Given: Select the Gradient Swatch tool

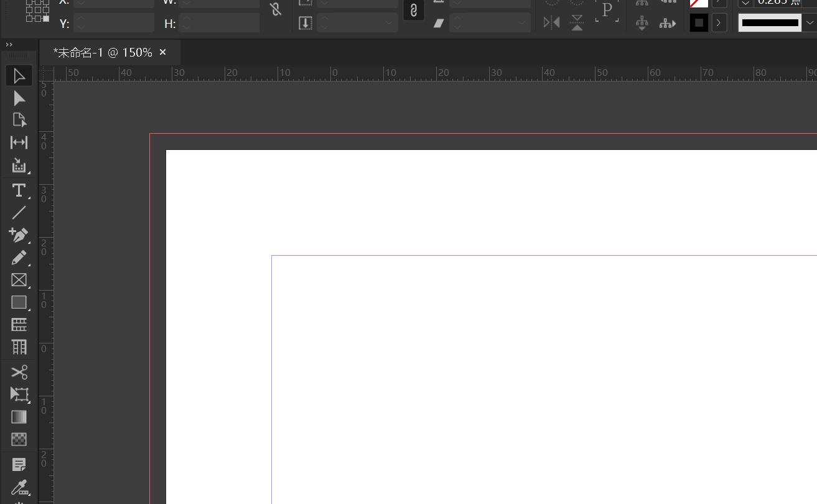Looking at the screenshot, I should tap(19, 417).
